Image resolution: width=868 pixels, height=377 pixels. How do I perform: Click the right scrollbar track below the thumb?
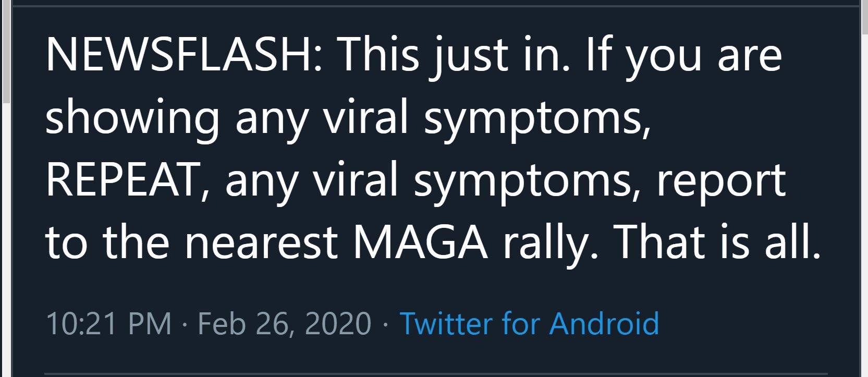pos(864,205)
